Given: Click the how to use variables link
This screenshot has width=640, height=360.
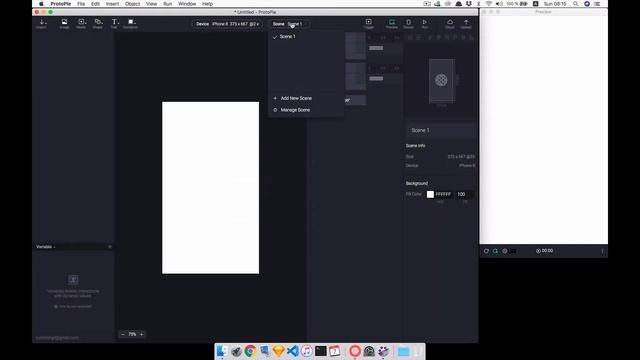Looking at the screenshot, I should pos(73,307).
